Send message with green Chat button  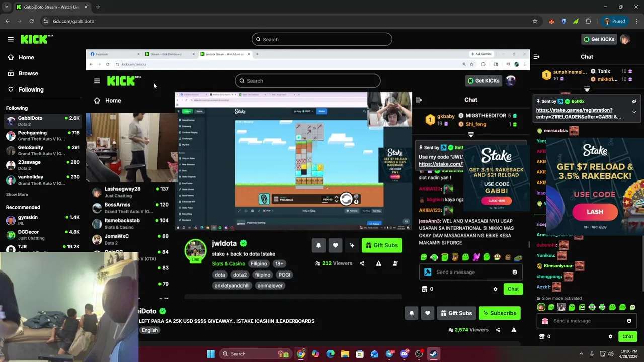pos(627,337)
